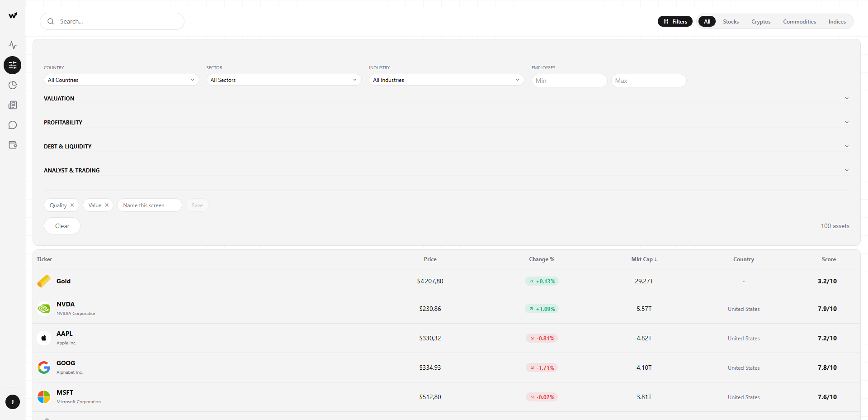The image size is (868, 420).
Task: Remove the Value chip via its X
Action: pyautogui.click(x=107, y=205)
